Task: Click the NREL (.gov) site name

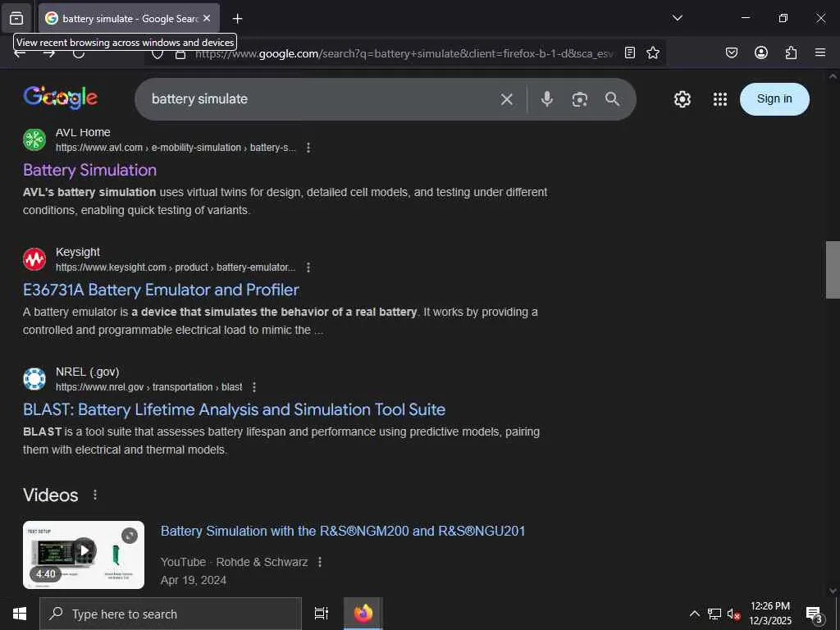Action: coord(87,372)
